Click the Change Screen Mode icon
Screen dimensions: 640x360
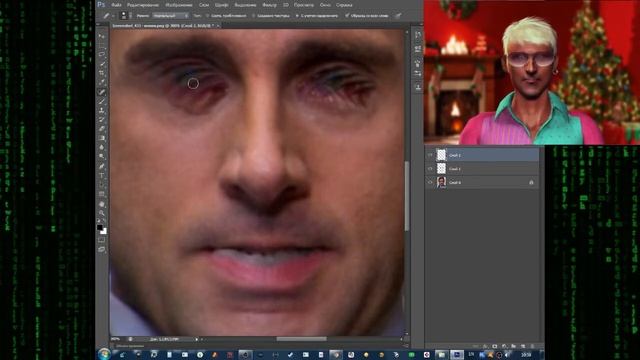tap(102, 249)
